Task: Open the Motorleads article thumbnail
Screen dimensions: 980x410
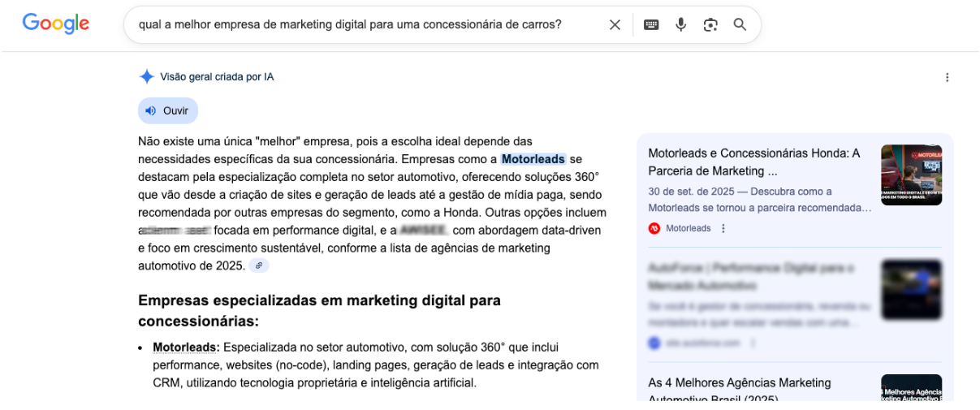Action: [x=911, y=175]
